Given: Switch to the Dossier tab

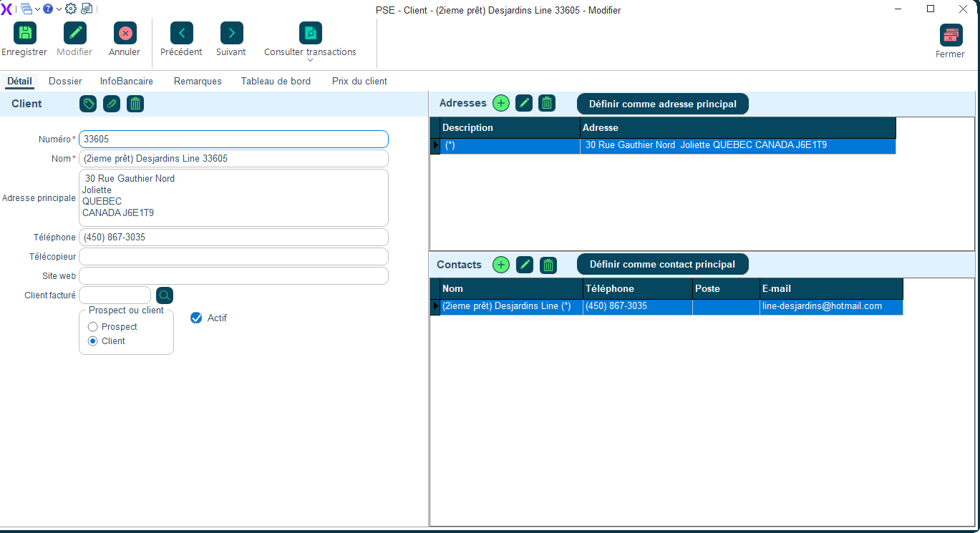Looking at the screenshot, I should pos(65,82).
